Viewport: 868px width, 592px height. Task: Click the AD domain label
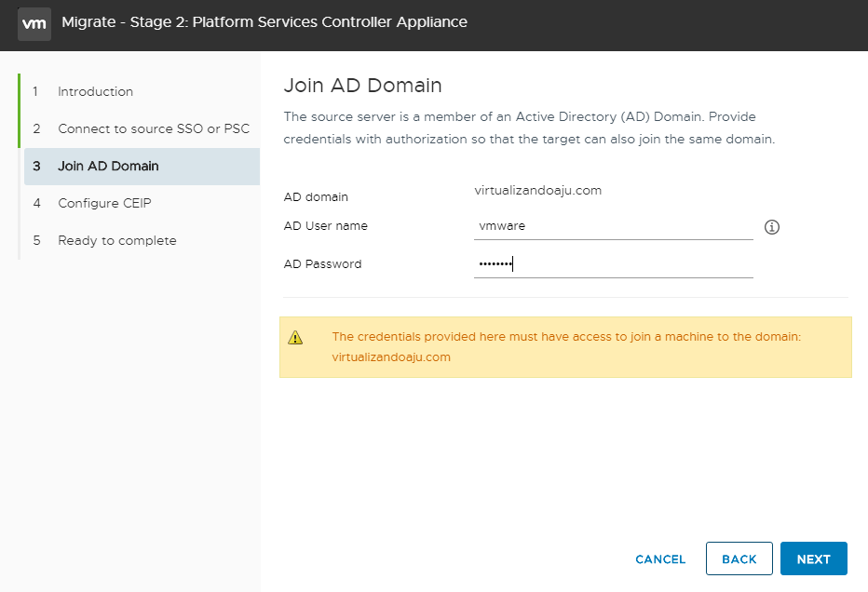[316, 196]
